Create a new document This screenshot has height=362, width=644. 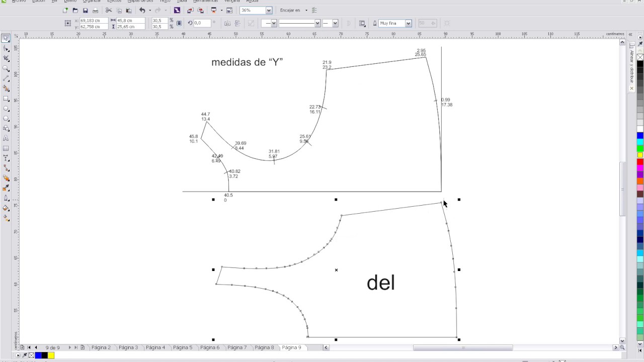click(x=65, y=11)
